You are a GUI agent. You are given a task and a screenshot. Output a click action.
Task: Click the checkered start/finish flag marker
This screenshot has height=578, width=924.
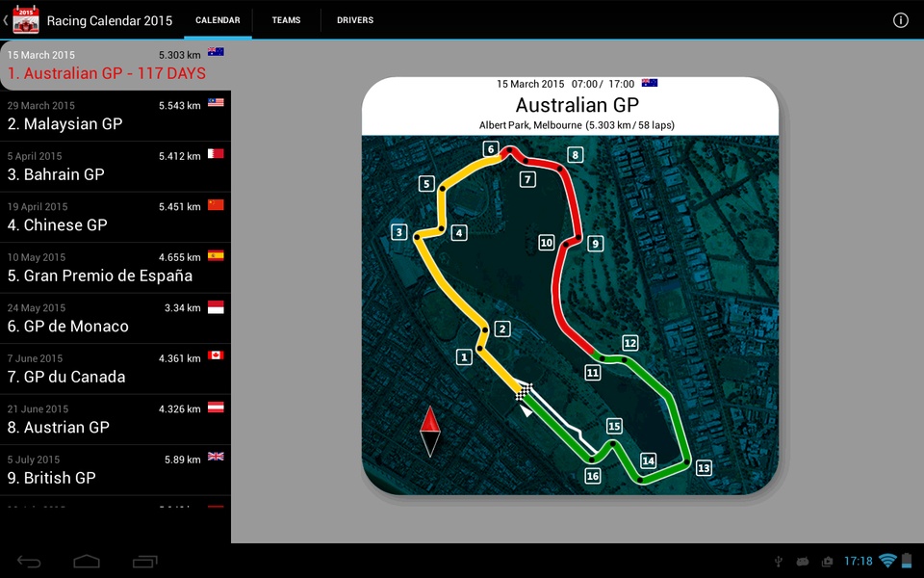(524, 391)
